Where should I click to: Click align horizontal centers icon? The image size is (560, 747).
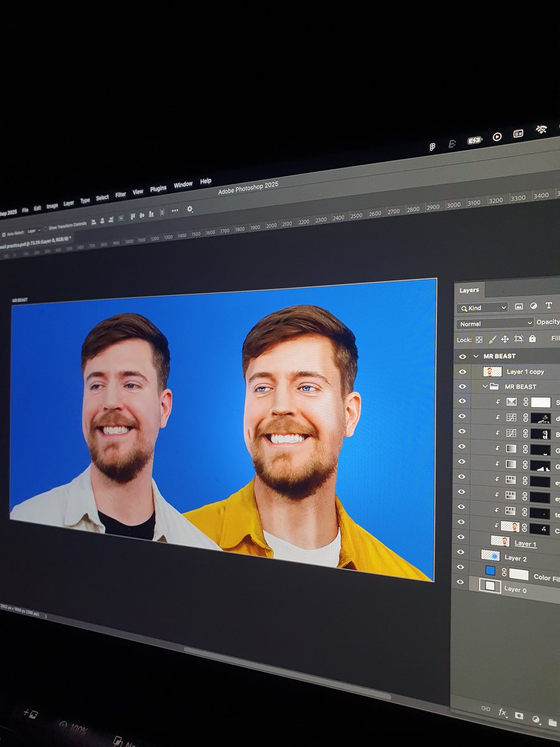(x=102, y=220)
